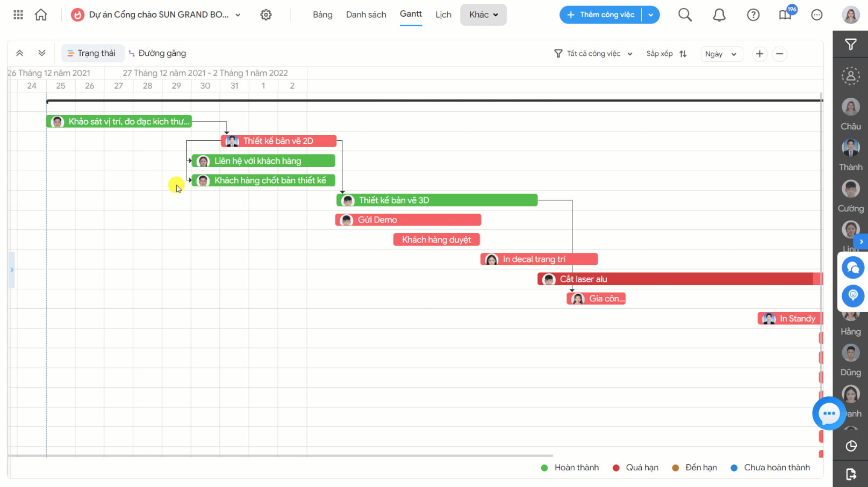
Task: Open Tất cả công việc filter dropdown
Action: point(593,54)
